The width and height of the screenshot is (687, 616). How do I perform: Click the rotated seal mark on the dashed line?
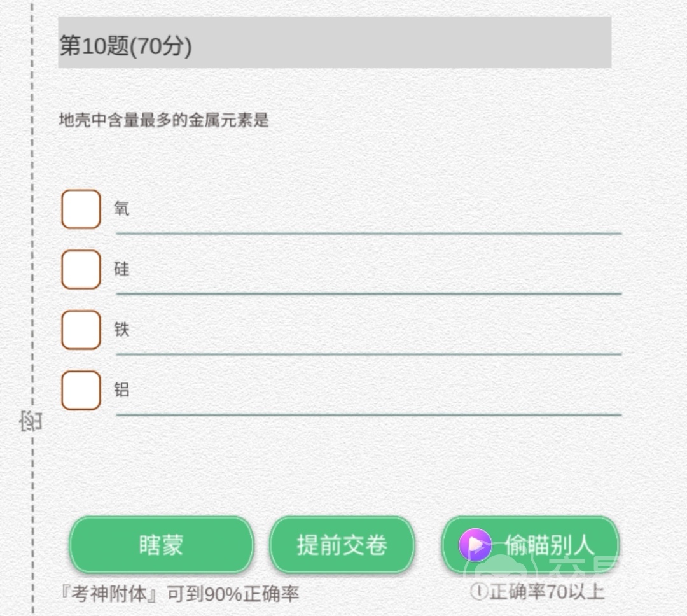31,421
